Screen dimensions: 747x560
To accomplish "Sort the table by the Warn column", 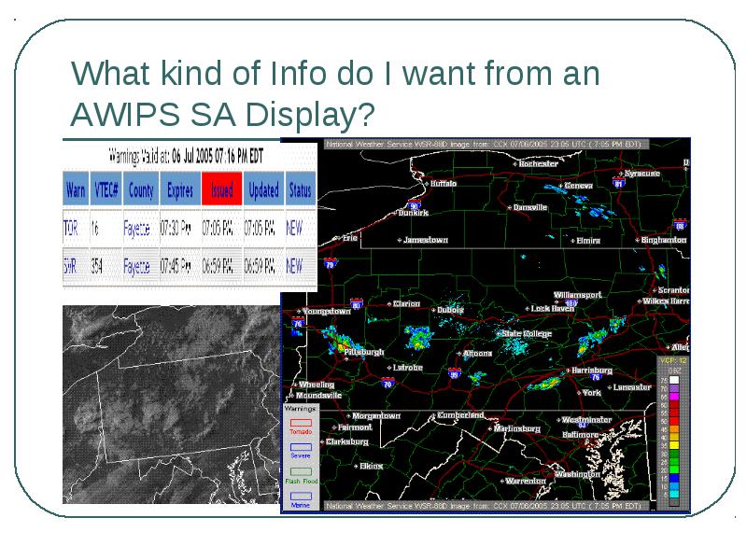I will point(76,189).
